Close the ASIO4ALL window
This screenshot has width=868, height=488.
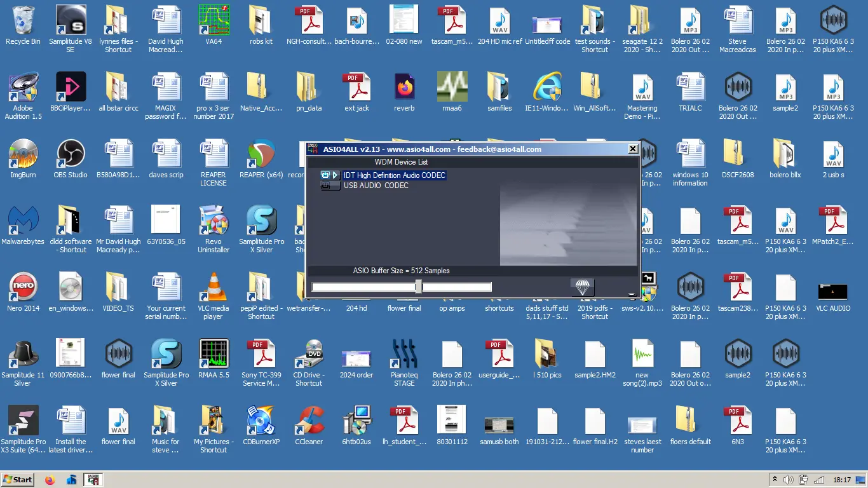pos(632,149)
